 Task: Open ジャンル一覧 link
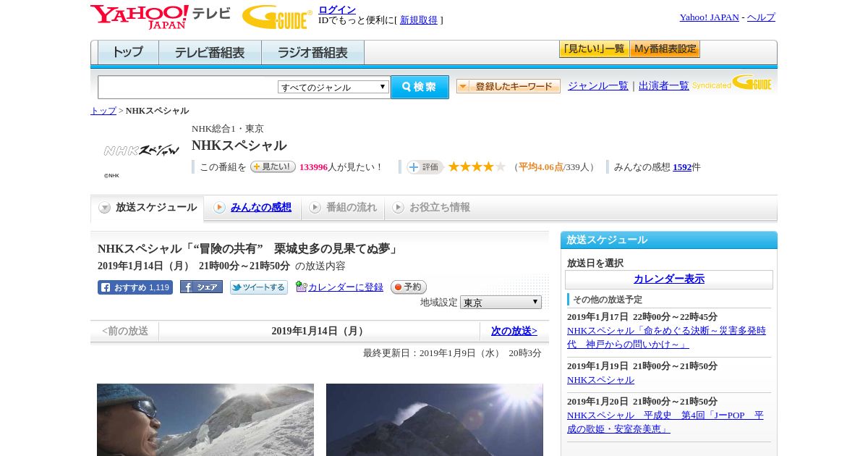click(x=598, y=85)
